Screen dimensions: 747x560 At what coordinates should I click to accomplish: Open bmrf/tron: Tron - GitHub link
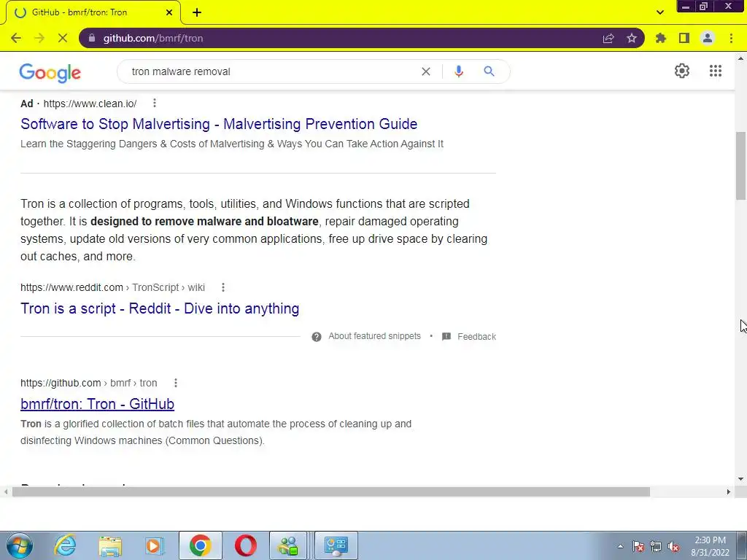[x=97, y=404]
